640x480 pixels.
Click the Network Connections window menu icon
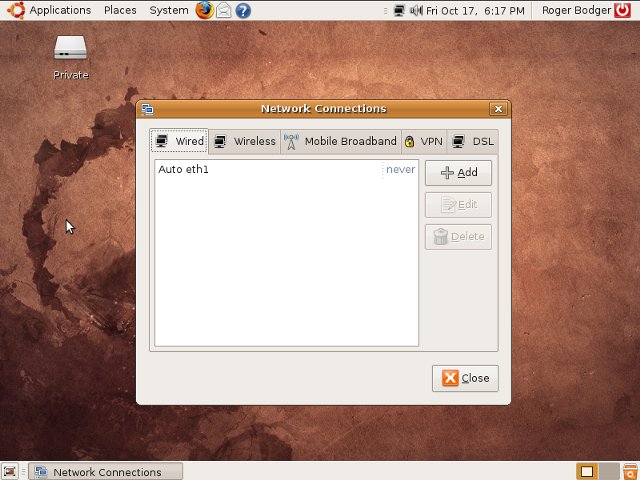147,109
